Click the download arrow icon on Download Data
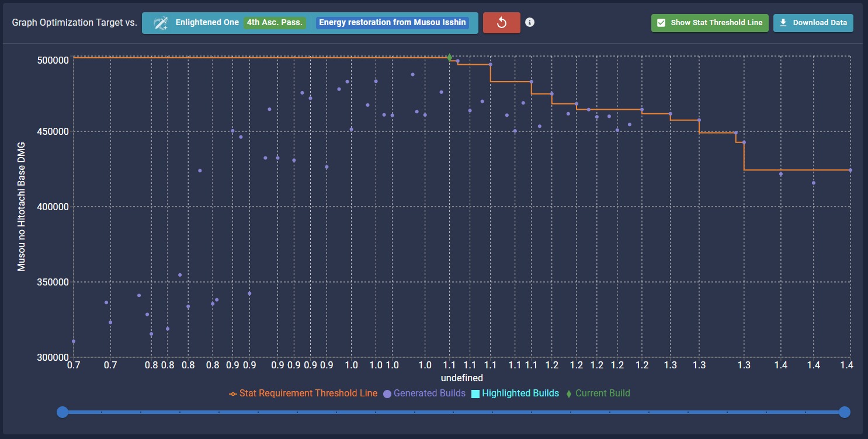The height and width of the screenshot is (439, 868). pyautogui.click(x=783, y=23)
